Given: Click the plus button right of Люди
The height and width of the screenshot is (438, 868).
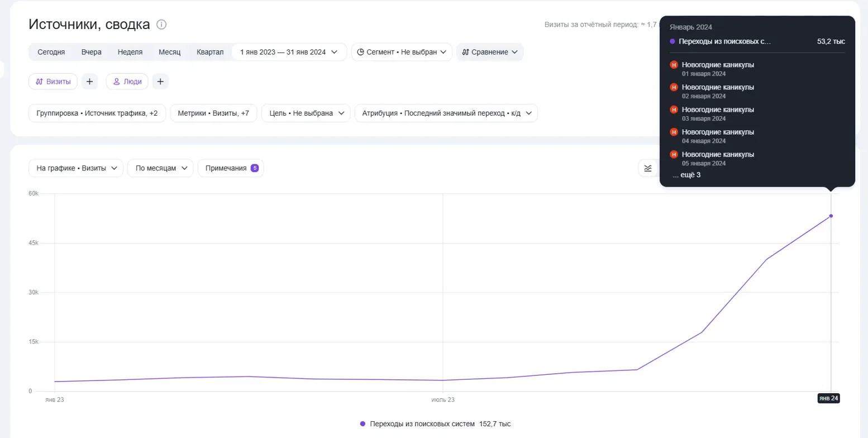Looking at the screenshot, I should coord(160,82).
